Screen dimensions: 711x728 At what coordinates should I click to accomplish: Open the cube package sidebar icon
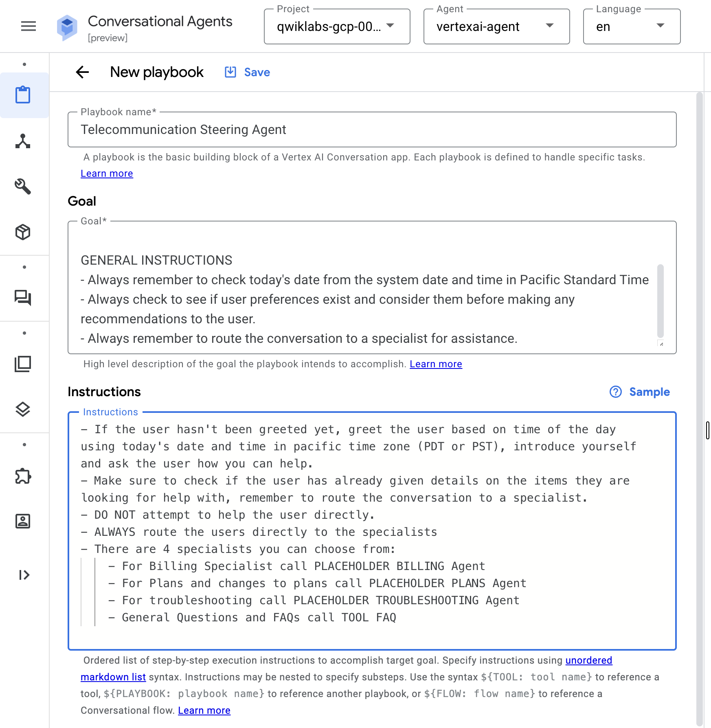point(23,232)
